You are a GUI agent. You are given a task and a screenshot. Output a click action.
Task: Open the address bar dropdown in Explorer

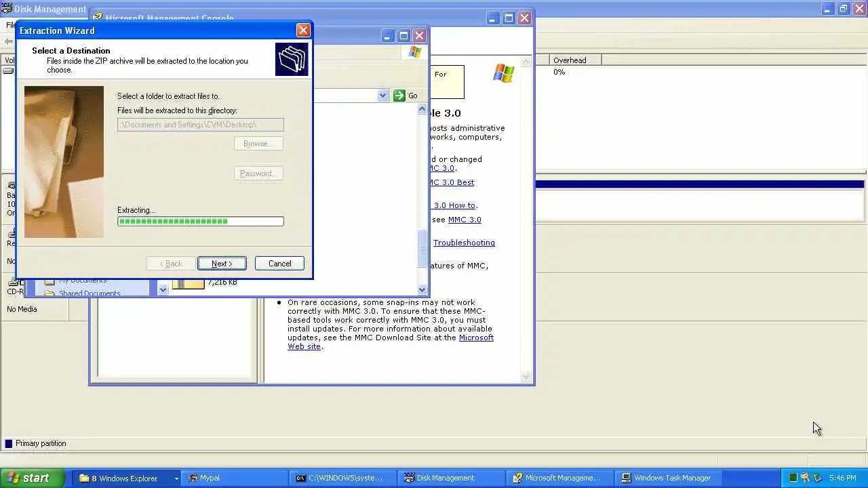click(x=382, y=96)
